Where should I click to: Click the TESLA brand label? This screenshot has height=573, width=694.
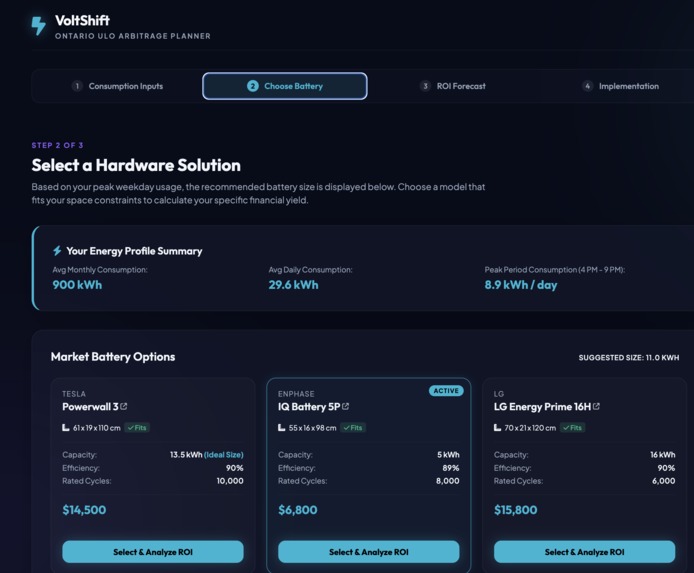(74, 394)
